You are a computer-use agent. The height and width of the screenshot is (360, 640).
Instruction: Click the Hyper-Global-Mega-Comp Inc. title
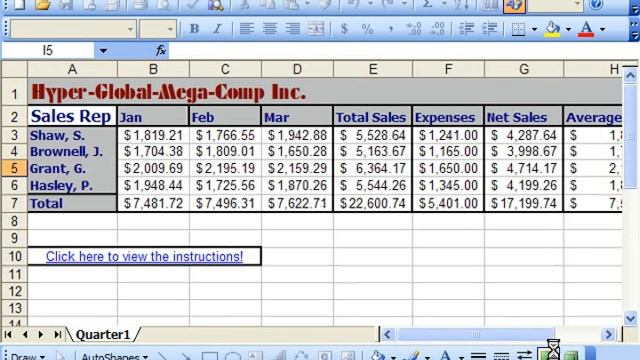169,92
